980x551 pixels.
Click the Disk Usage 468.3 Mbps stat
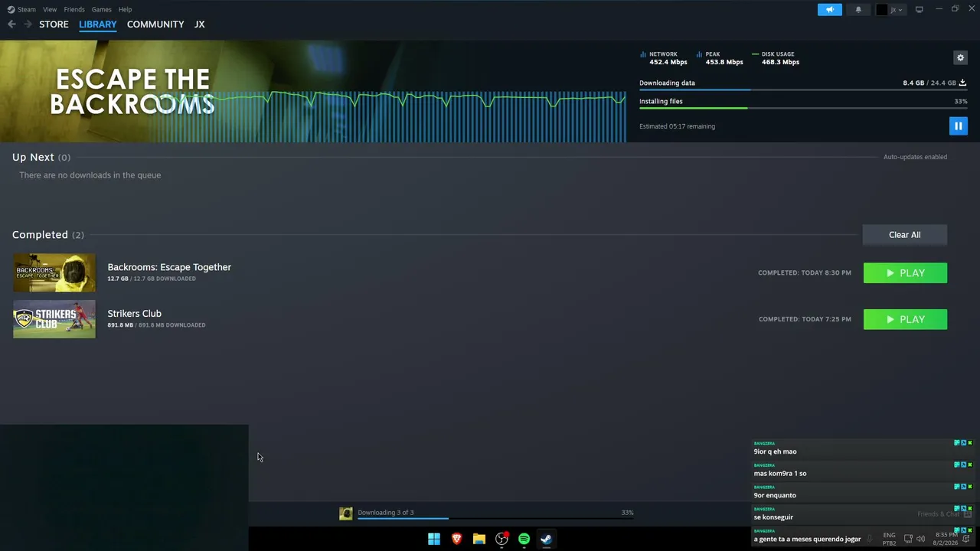pos(776,58)
